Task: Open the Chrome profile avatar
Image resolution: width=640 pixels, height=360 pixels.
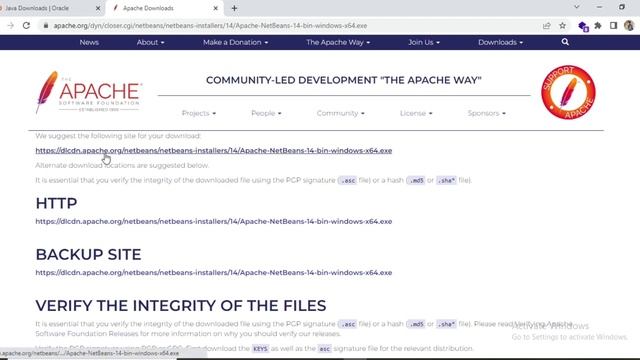Action: pos(629,26)
